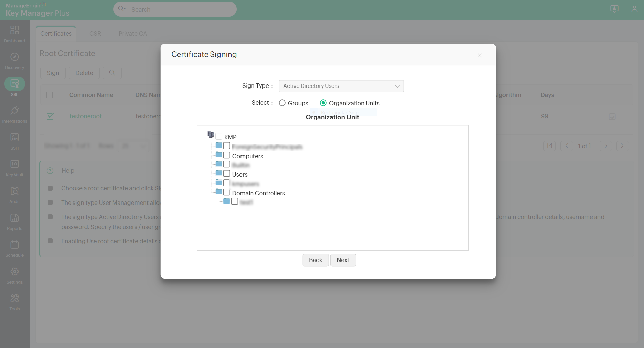Toggle the select-all checkbox in table header
644x348 pixels.
[x=50, y=95]
